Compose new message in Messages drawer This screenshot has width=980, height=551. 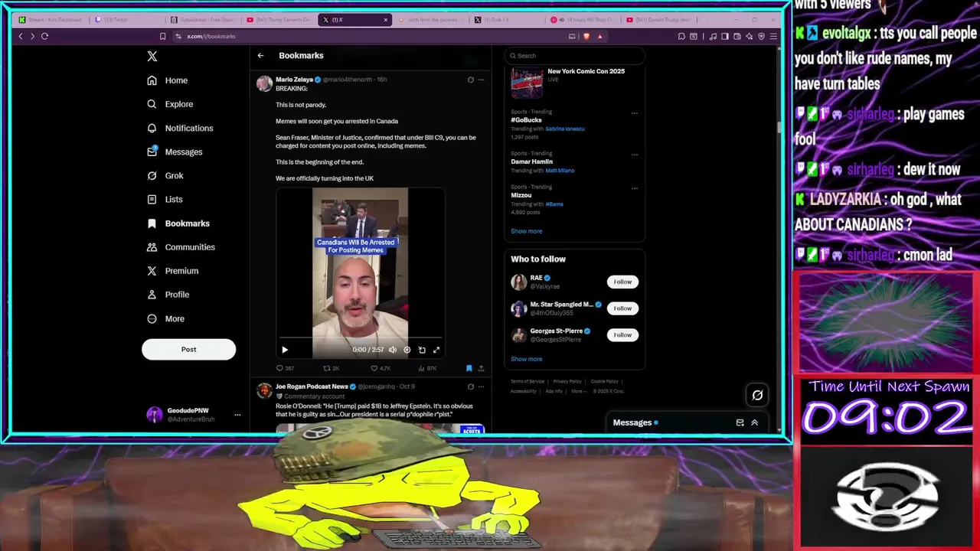tap(740, 422)
